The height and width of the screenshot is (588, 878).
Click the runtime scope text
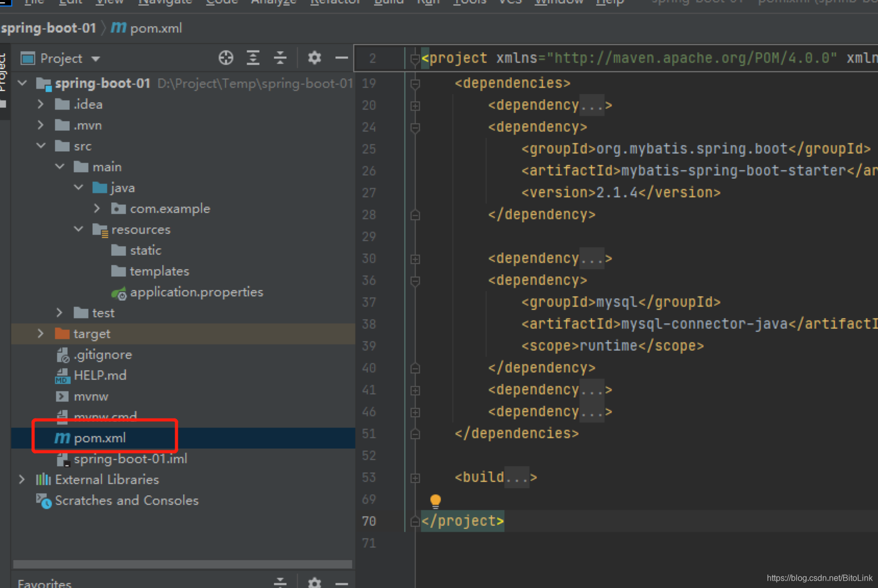608,346
